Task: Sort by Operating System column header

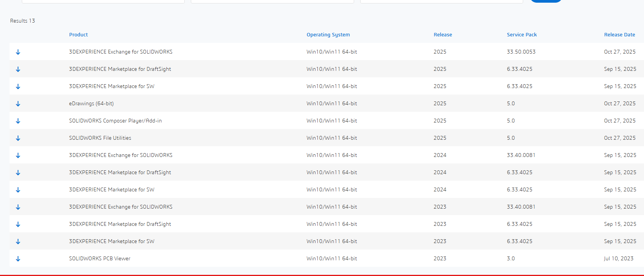Action: click(328, 34)
